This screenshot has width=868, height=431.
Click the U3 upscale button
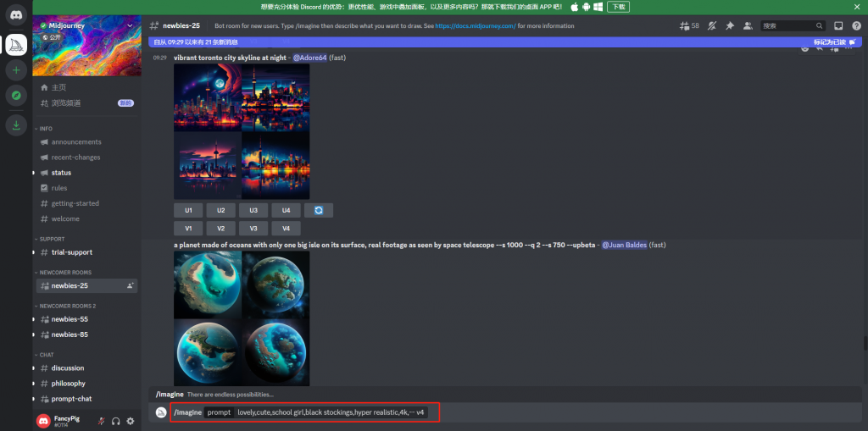(253, 210)
